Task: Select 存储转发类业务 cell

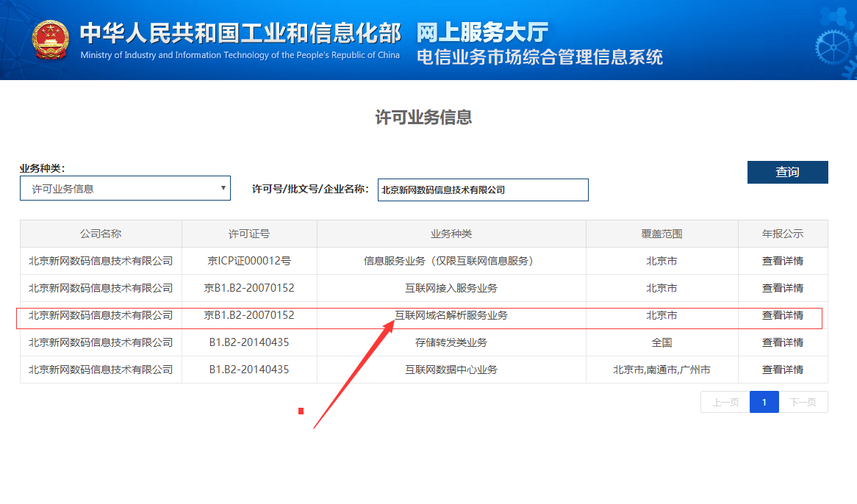Action: 451,343
